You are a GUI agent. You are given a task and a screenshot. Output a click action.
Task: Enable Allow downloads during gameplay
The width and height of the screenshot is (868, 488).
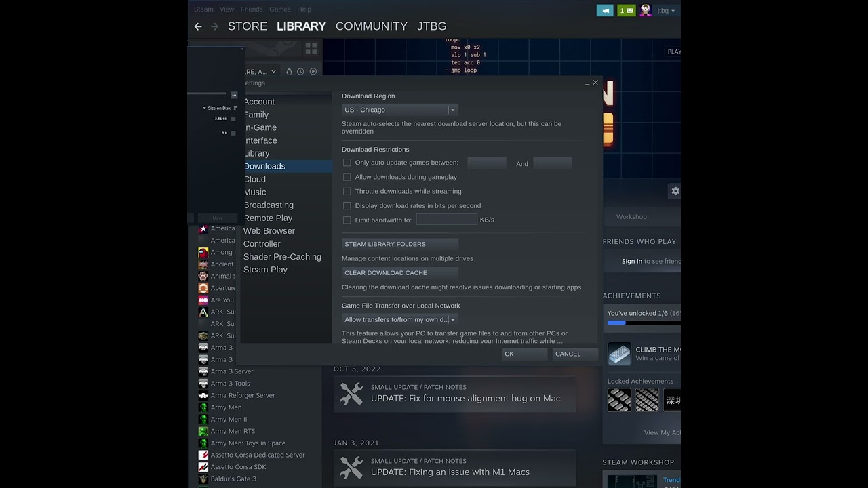pos(347,177)
